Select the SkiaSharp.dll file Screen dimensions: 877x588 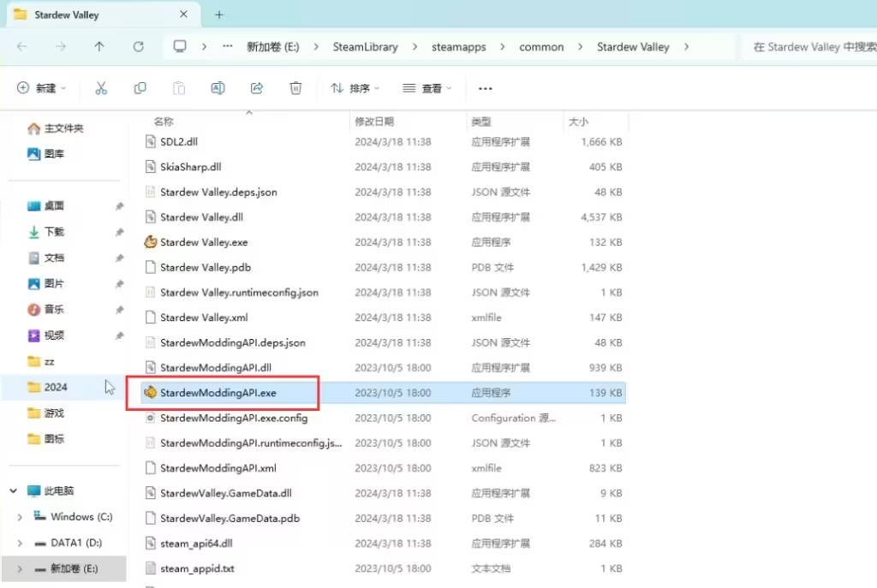click(191, 167)
